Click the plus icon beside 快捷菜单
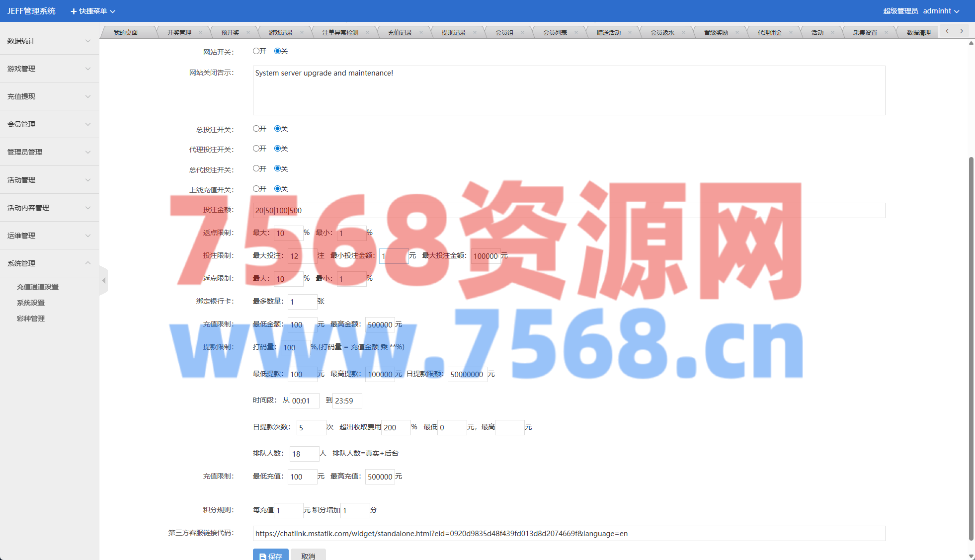Image resolution: width=975 pixels, height=560 pixels. click(74, 11)
